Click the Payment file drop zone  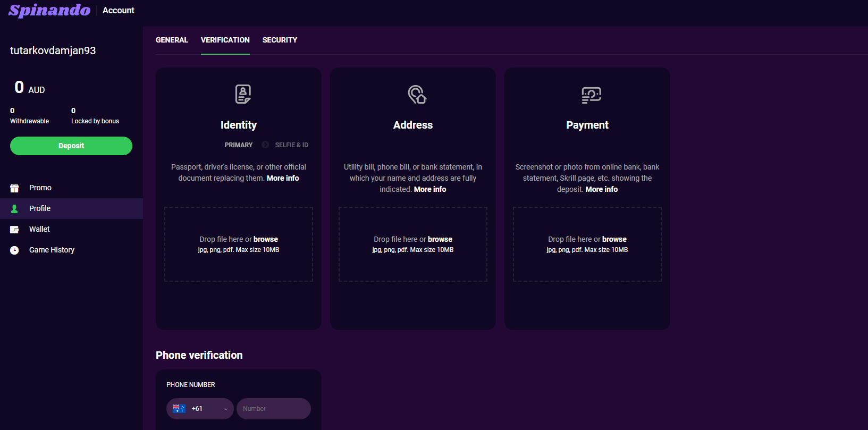tap(587, 244)
